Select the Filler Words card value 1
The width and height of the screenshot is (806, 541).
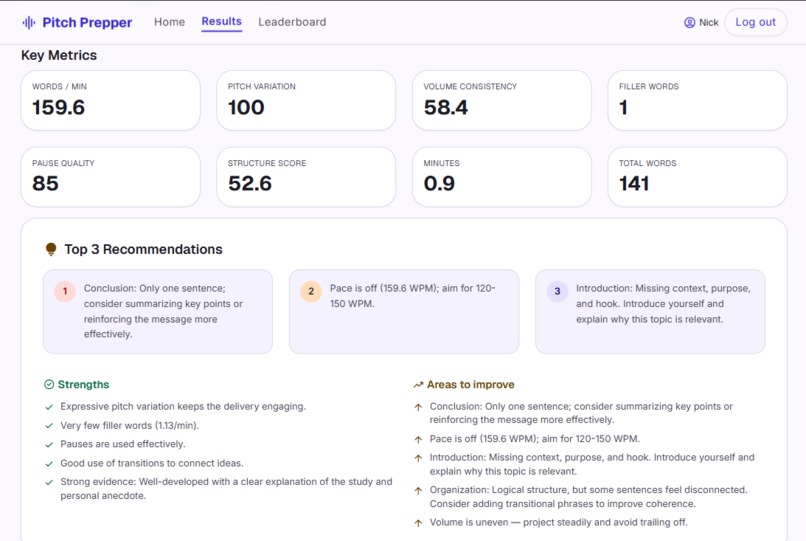tap(624, 107)
